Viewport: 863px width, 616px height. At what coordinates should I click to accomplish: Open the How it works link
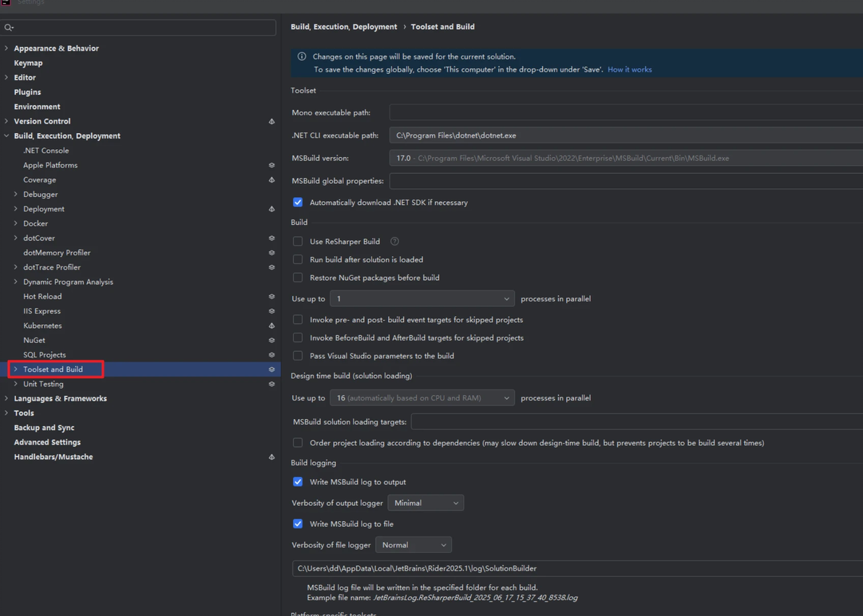tap(630, 69)
